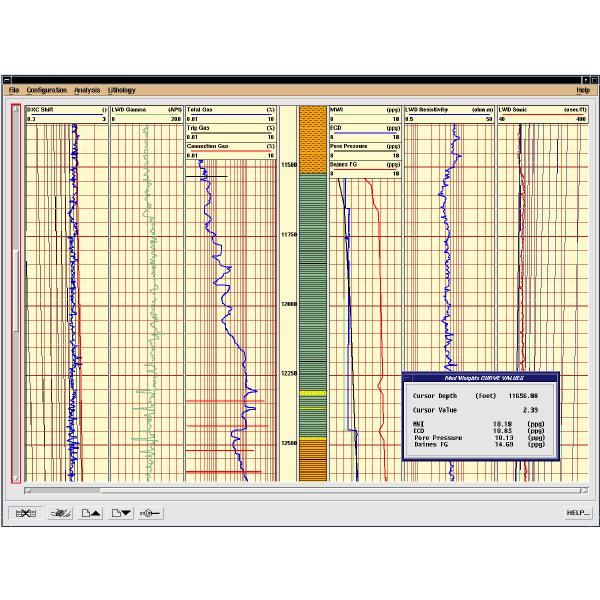
Task: Click the first crossed-tracks icon in bottom toolbar
Action: tap(27, 513)
